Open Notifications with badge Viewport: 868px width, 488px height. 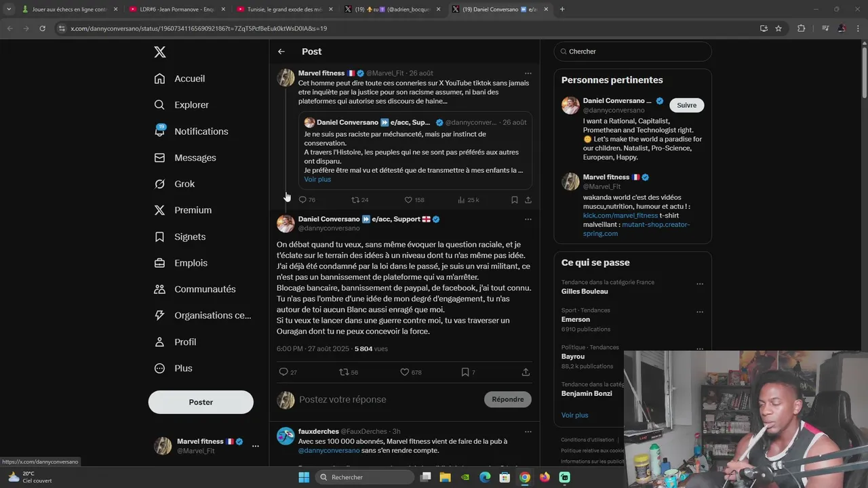(x=191, y=131)
